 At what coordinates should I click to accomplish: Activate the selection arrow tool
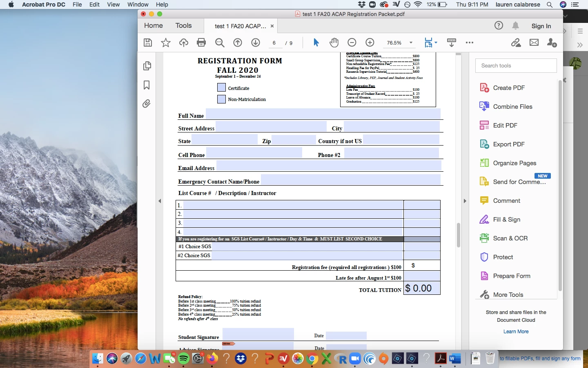(x=316, y=43)
